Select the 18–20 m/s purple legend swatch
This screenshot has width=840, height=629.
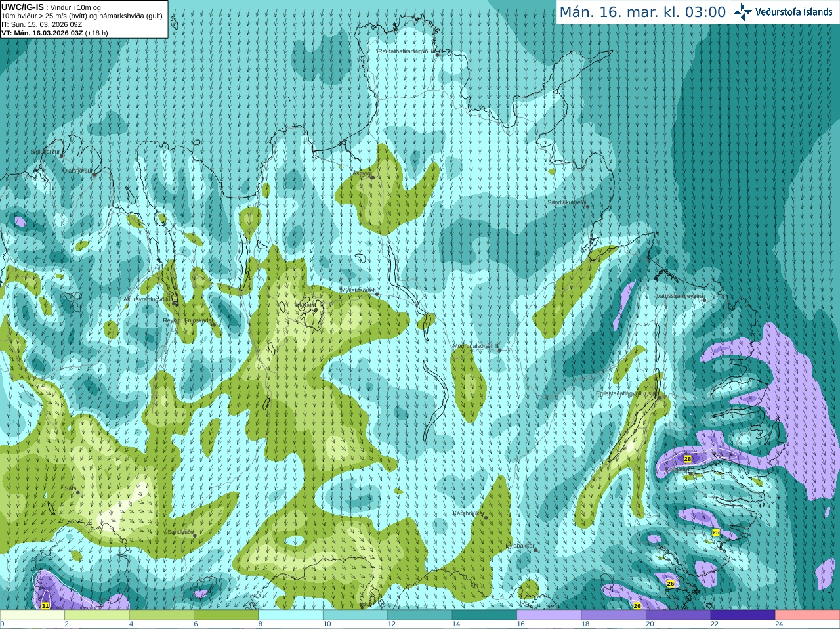(x=614, y=615)
